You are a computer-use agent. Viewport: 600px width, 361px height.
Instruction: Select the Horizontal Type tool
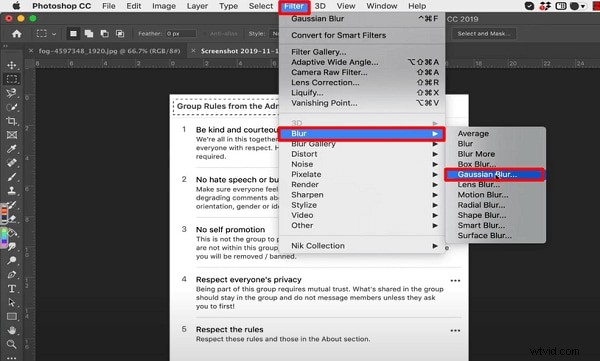pyautogui.click(x=11, y=289)
